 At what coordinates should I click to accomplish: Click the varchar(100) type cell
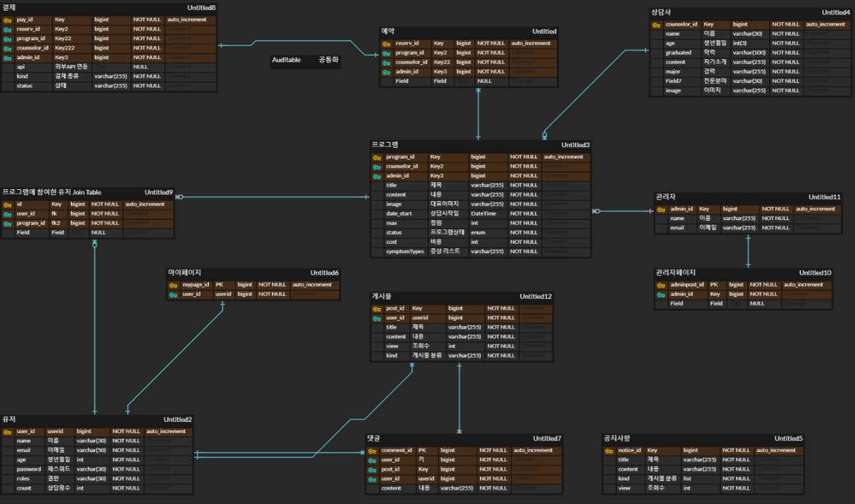[750, 53]
